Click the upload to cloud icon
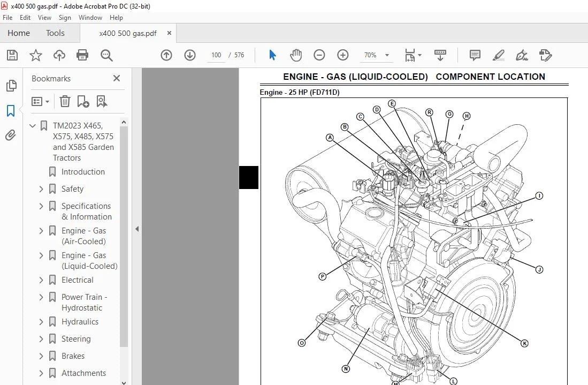This screenshot has height=385, width=588. pyautogui.click(x=59, y=56)
